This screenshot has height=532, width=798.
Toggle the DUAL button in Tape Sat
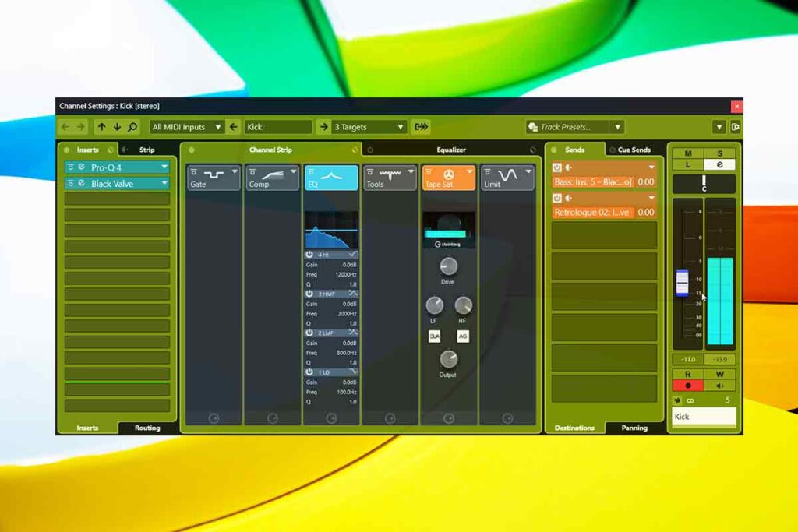tap(434, 336)
